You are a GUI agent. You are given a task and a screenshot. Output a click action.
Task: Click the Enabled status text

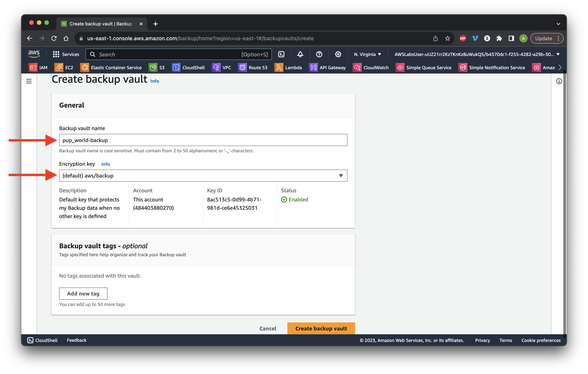(298, 200)
